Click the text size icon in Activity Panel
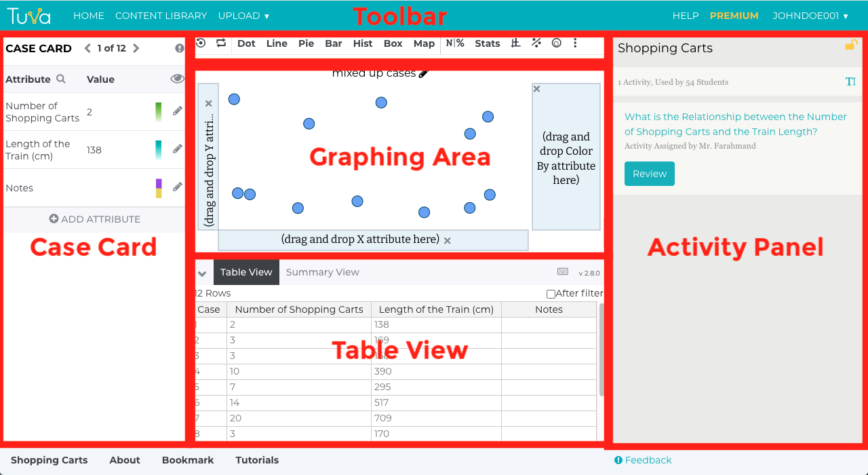 850,82
